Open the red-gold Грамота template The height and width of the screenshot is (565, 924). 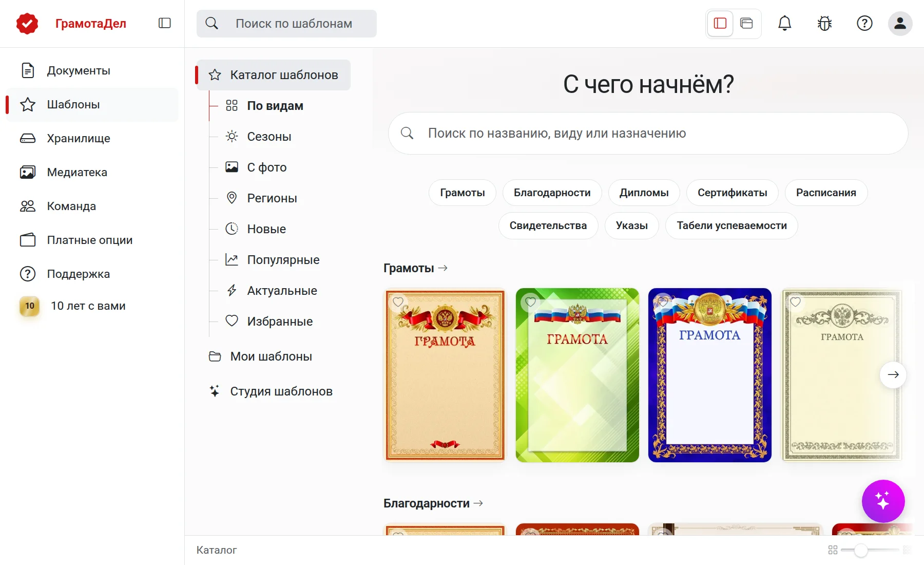point(445,375)
